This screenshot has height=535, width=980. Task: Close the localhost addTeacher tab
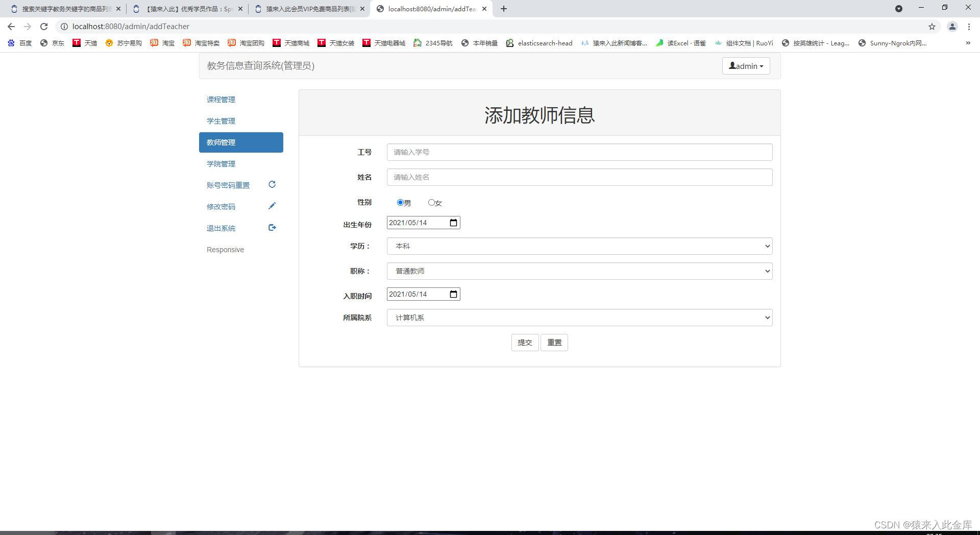coord(484,9)
